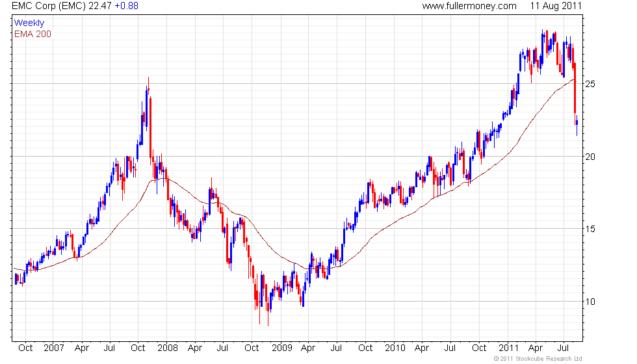Click the 10 price axis label
The width and height of the screenshot is (637, 364).
click(x=590, y=302)
